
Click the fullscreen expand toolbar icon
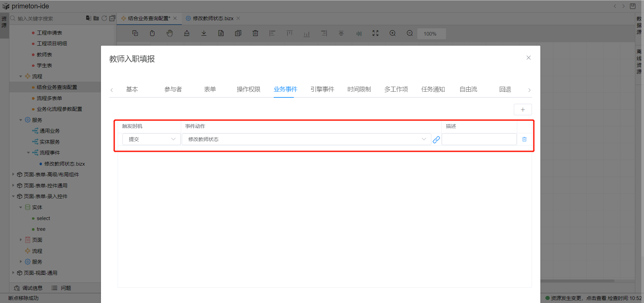tap(375, 33)
